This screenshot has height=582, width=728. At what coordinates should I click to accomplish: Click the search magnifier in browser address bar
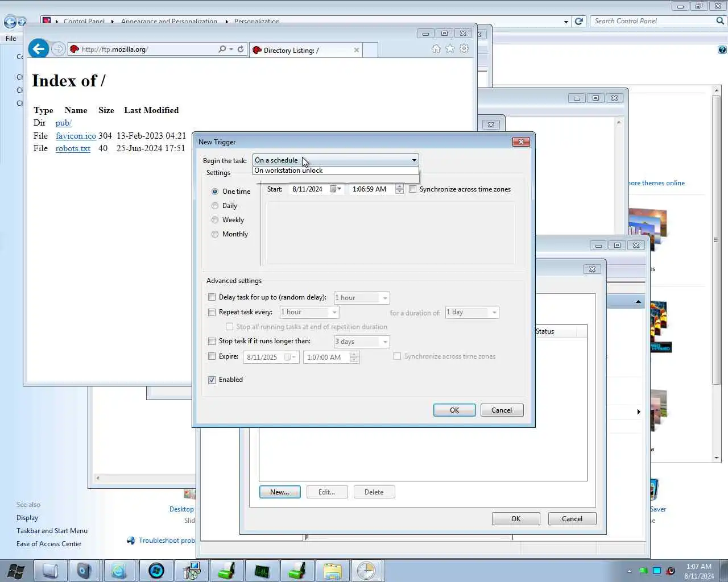click(222, 49)
